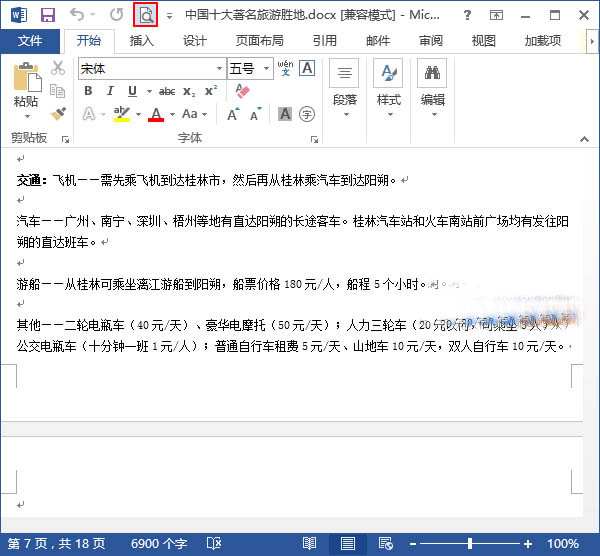
Task: Open Font dialog launcher
Action: 315,139
